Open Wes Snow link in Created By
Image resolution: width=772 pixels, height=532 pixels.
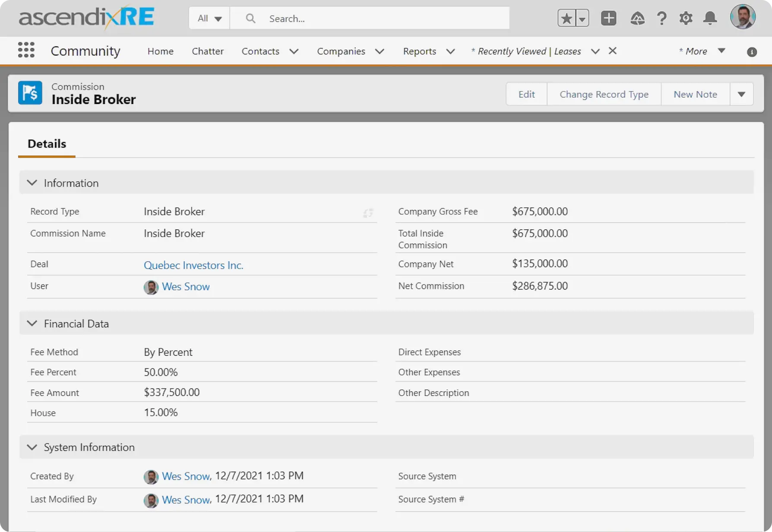[x=186, y=476]
